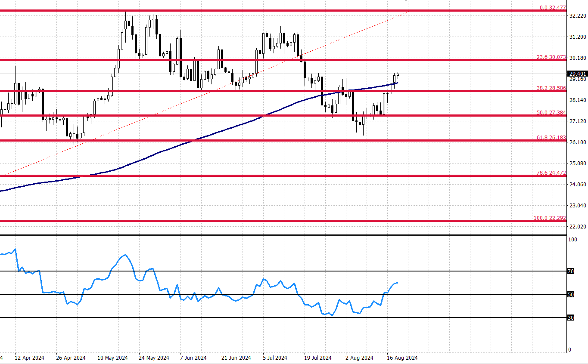This screenshot has width=588, height=364.
Task: Click the RSI scale value 100
Action: pos(573,239)
